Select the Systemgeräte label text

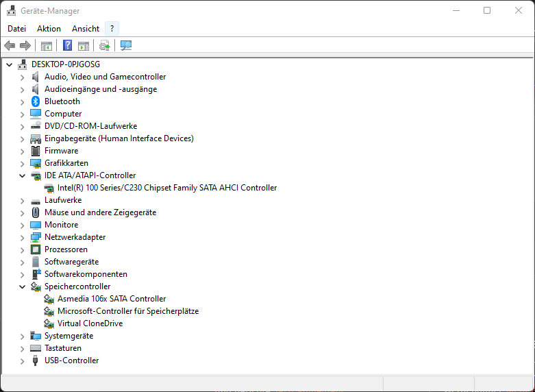point(69,336)
